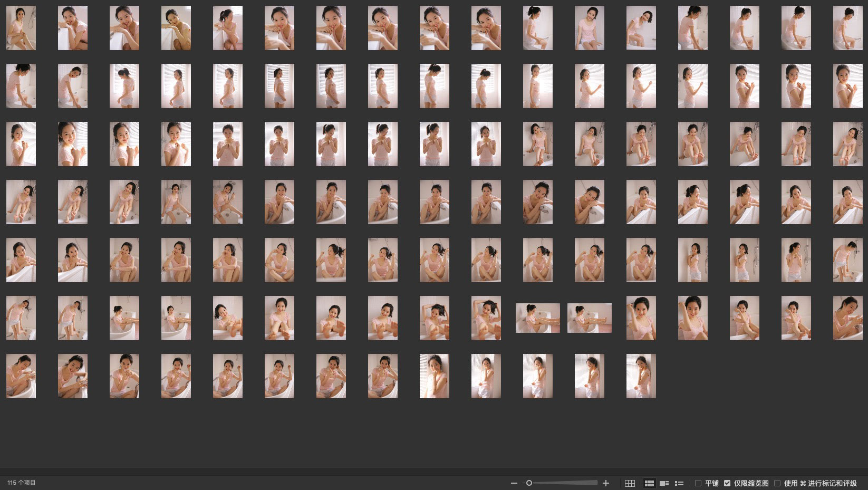Select the last thumbnail in the fifth row
The width and height of the screenshot is (868, 490).
tap(848, 260)
